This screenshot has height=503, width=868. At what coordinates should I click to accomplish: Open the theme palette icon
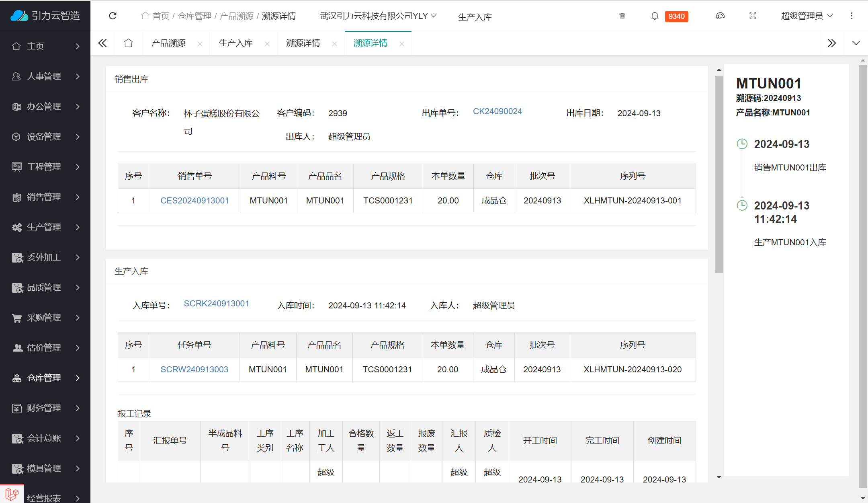pos(720,16)
